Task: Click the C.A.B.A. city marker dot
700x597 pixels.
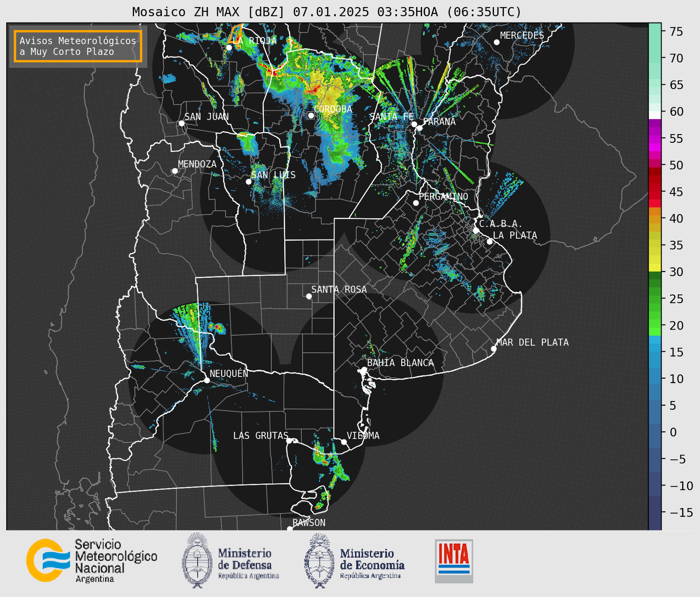Action: (476, 230)
